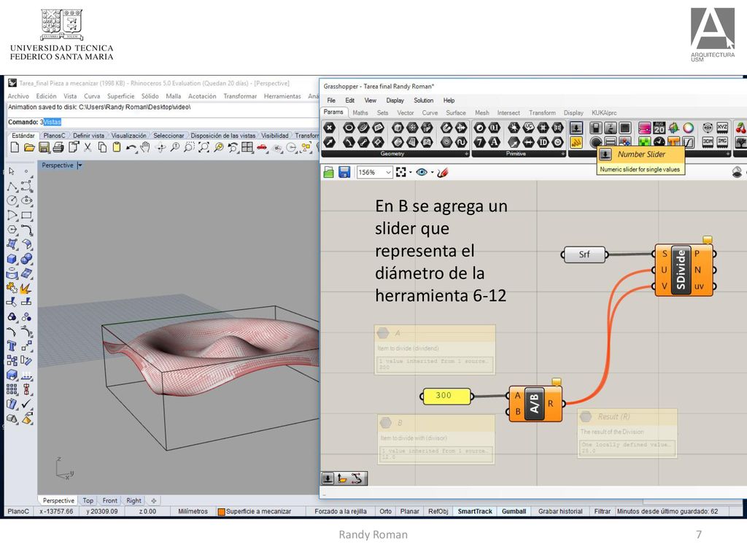747x560 pixels.
Task: Click the blue Save icon in Grasshopper canvas toolbar
Action: 344,172
